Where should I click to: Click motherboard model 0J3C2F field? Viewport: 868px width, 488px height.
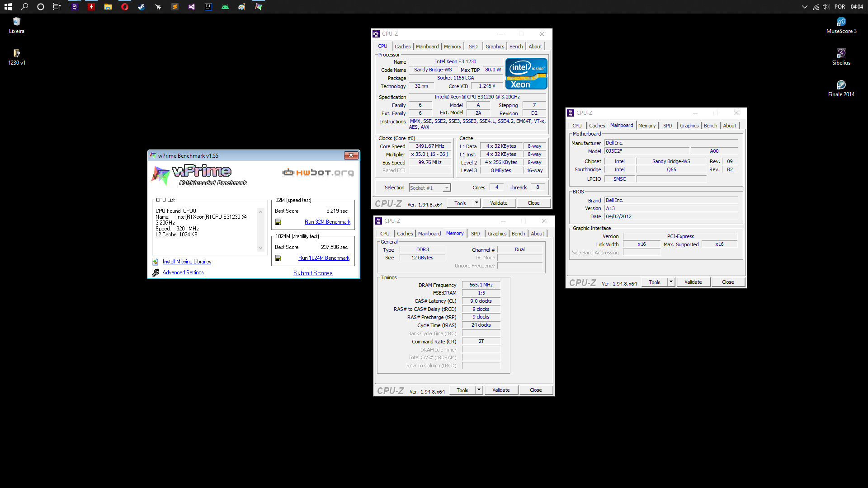(x=646, y=151)
